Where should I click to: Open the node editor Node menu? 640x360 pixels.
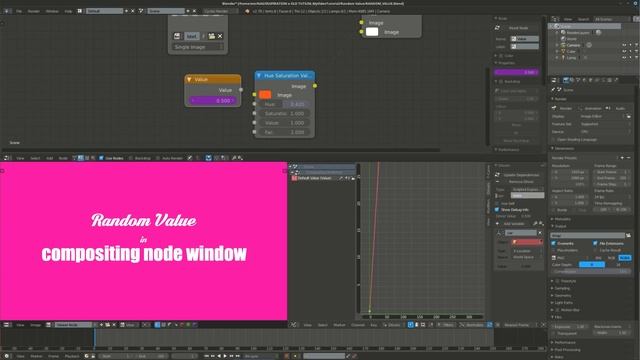tap(63, 158)
